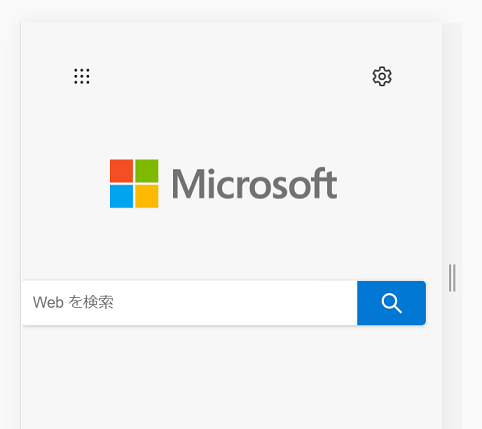Click blank area between grid and gear icons
Image resolution: width=482 pixels, height=429 pixels.
230,76
